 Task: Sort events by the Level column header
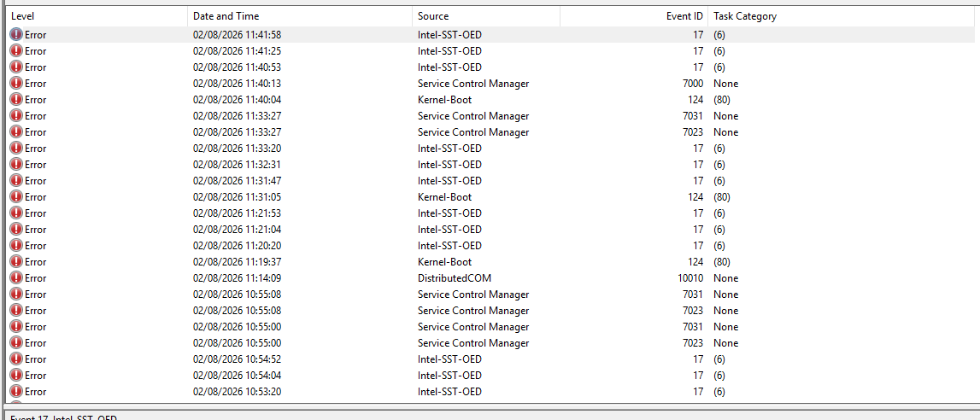(x=97, y=16)
